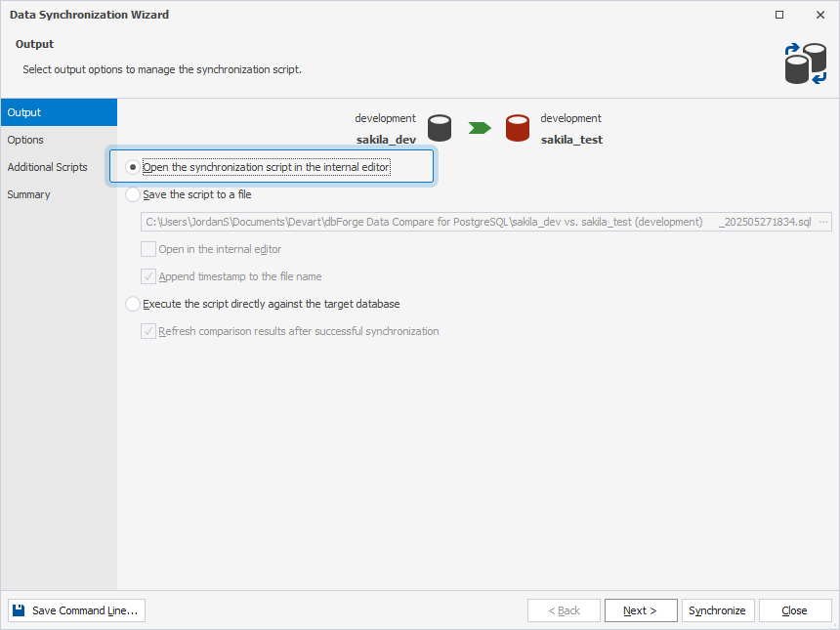
Task: Click the ellipsis browse icon for the script path
Action: (822, 222)
